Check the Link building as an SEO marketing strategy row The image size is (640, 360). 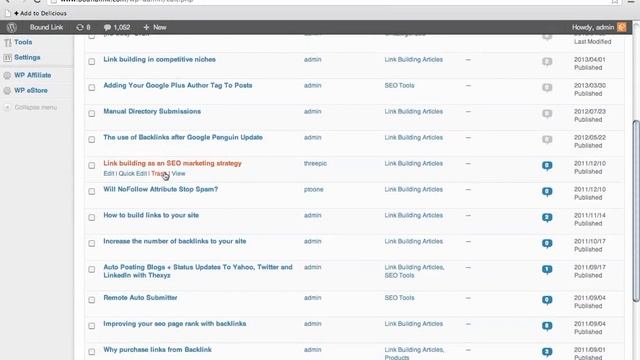(x=92, y=165)
